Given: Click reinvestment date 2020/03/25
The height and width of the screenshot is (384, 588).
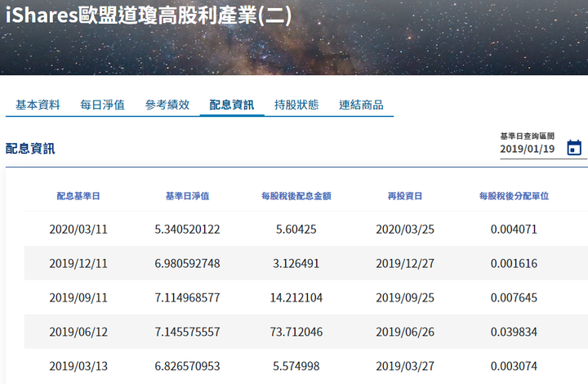Looking at the screenshot, I should [x=405, y=229].
